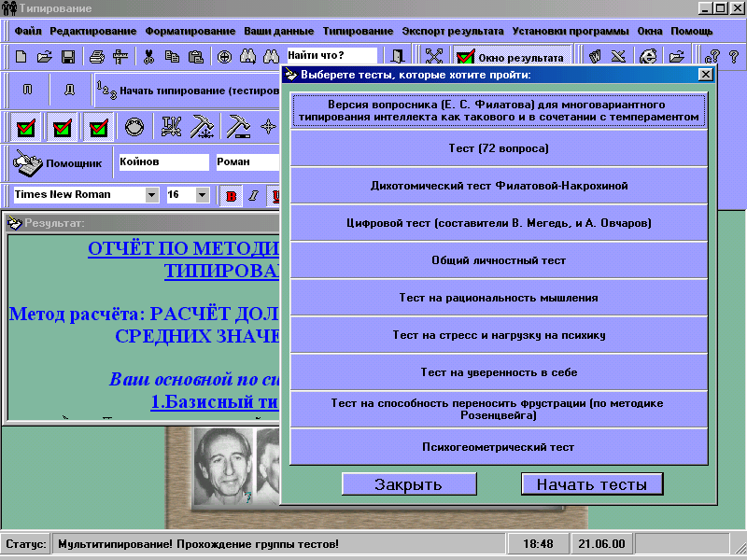This screenshot has width=747, height=560.
Task: Click the four-point star icon
Action: tap(268, 127)
